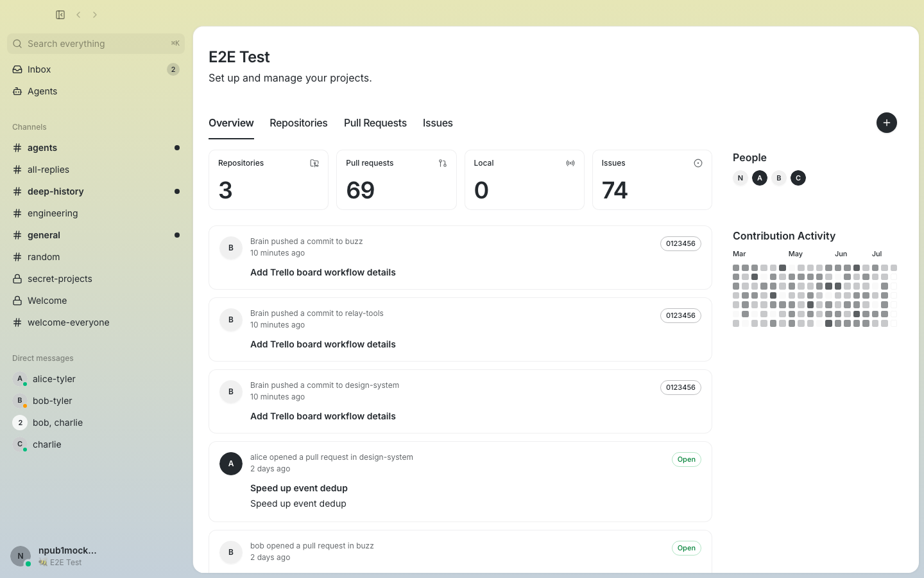Screen dimensions: 924x578
Task: Click the Local broadcast icon
Action: coord(570,163)
